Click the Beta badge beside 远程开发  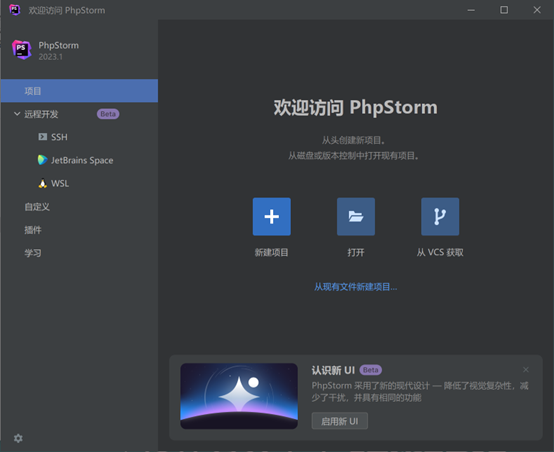coord(108,114)
